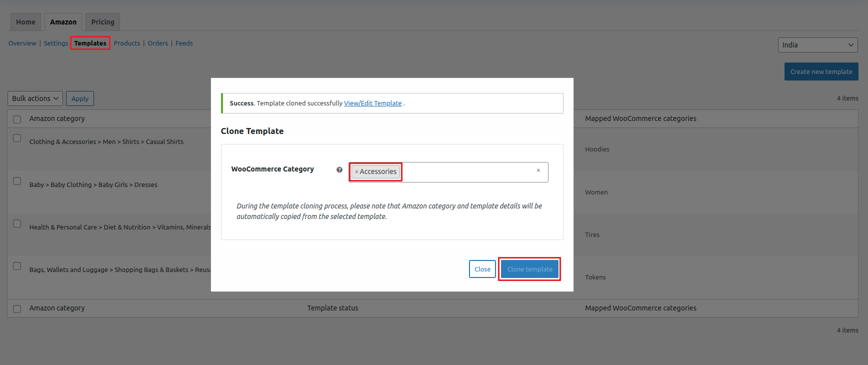The height and width of the screenshot is (365, 868).
Task: Open the Bulk actions dropdown
Action: (35, 98)
